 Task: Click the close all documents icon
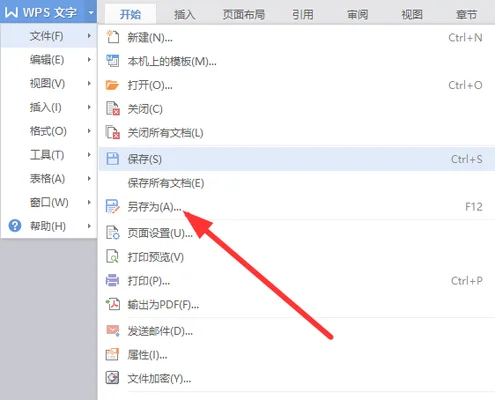113,132
